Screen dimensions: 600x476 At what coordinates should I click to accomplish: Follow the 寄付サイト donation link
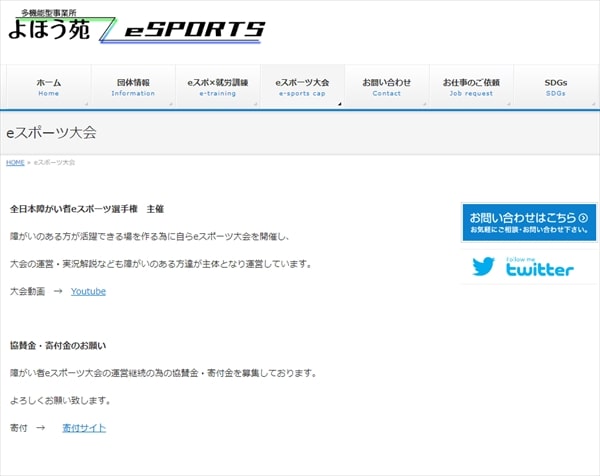[x=84, y=428]
